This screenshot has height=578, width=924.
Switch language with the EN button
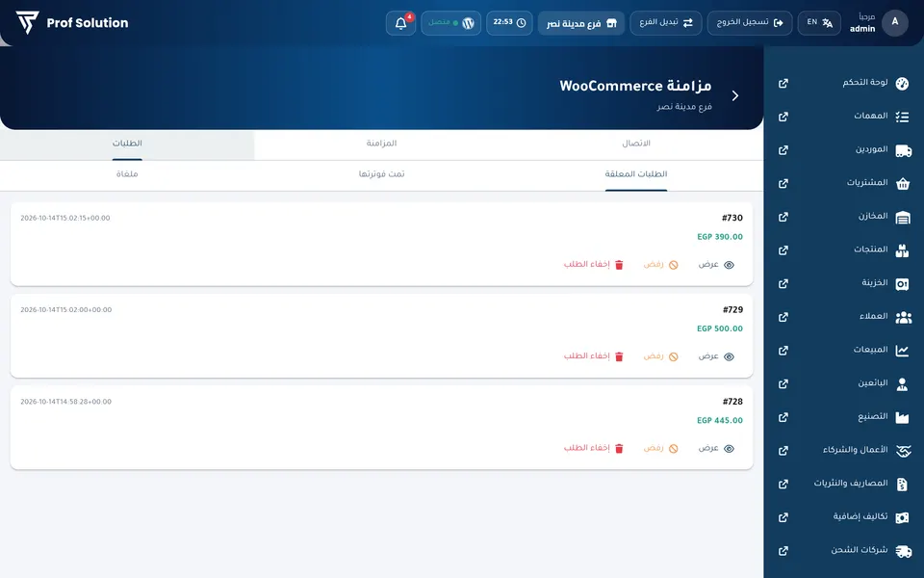tap(819, 23)
